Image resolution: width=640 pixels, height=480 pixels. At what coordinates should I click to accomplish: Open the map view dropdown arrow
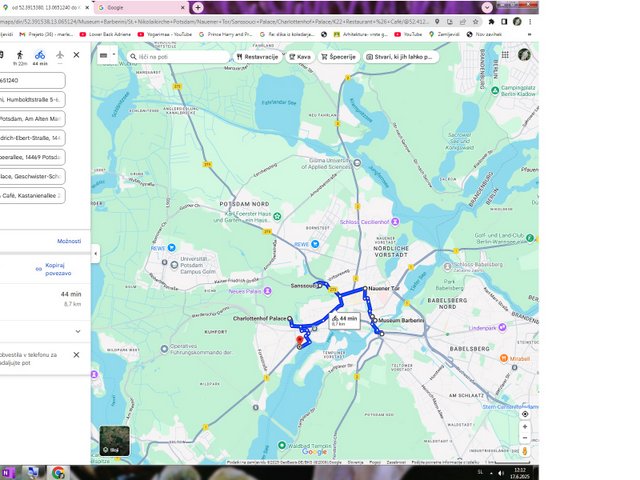(x=114, y=55)
